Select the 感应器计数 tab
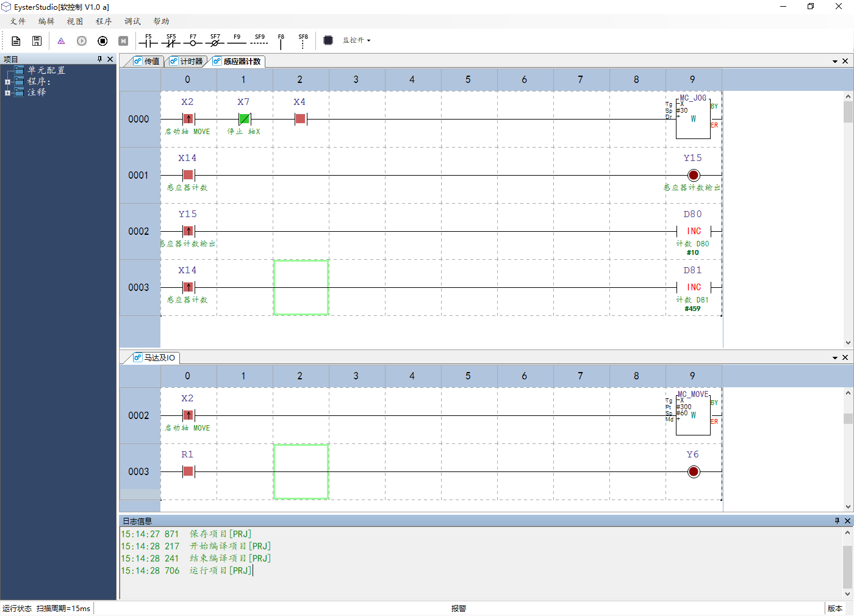The image size is (854, 616). [x=237, y=62]
